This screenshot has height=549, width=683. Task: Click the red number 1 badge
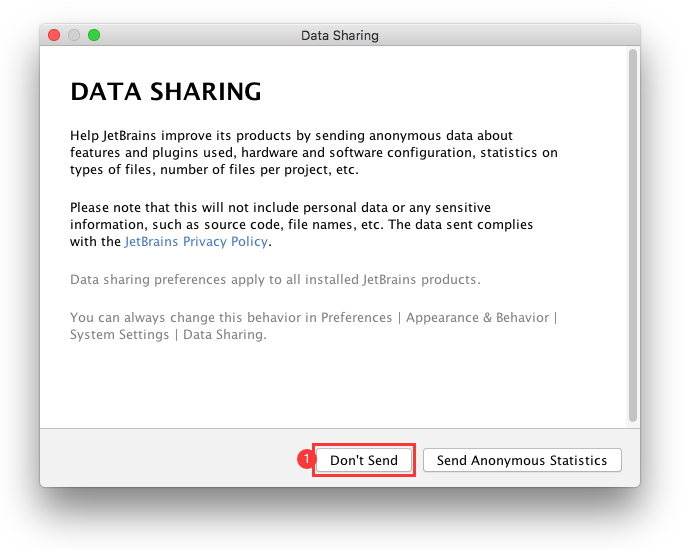[308, 460]
